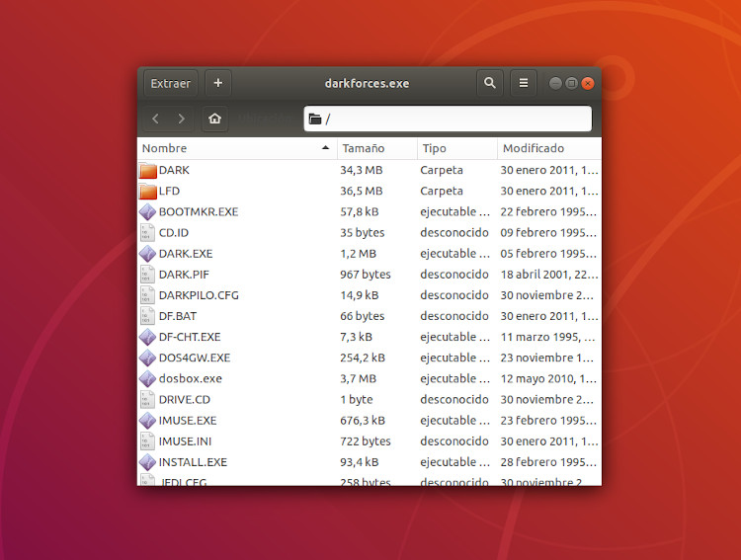Sort by the Tipo column header
This screenshot has height=560, width=741.
[457, 148]
